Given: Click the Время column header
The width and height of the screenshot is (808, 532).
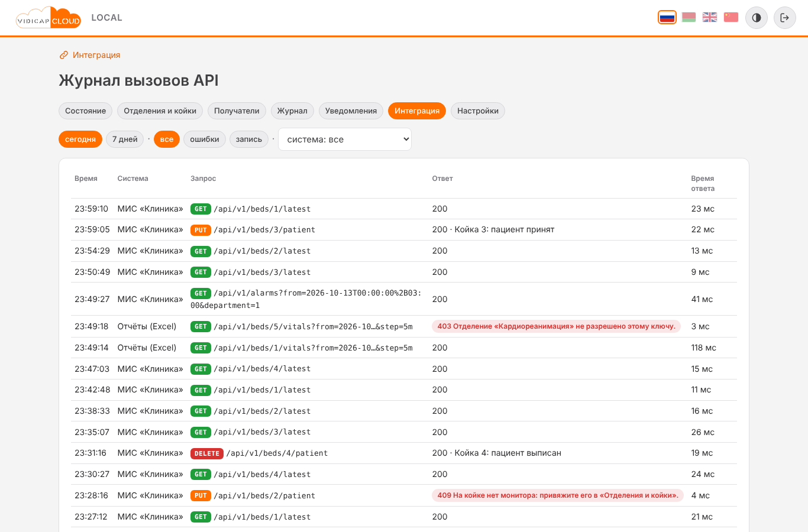Looking at the screenshot, I should click(86, 179).
